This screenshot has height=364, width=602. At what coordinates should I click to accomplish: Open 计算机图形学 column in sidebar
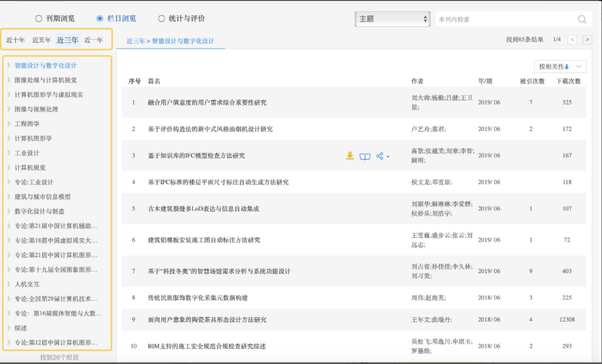pos(33,138)
